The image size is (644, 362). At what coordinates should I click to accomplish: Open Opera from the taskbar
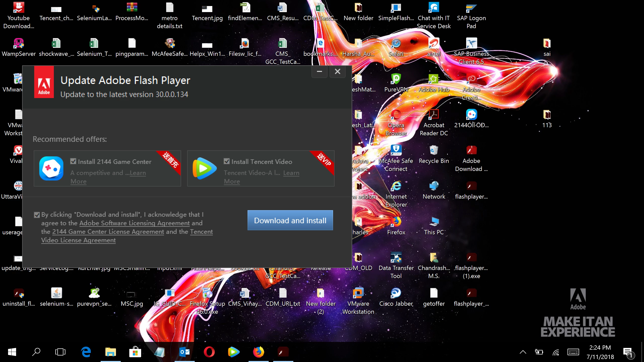pyautogui.click(x=209, y=352)
